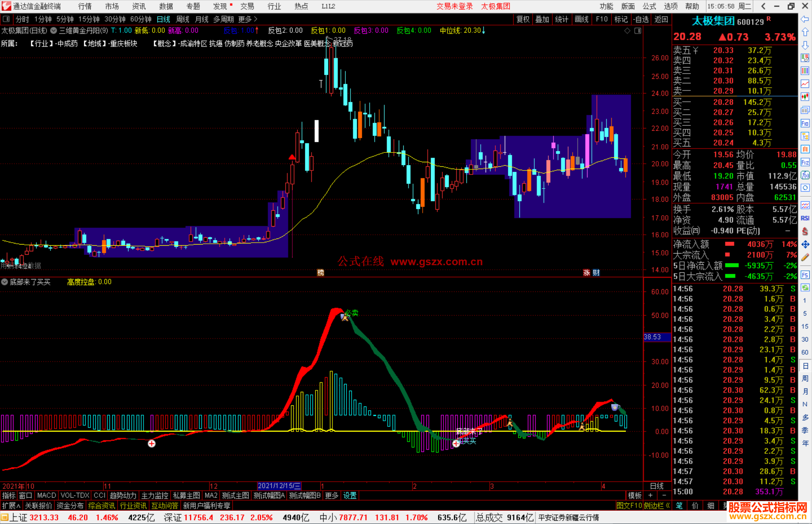Expand 更多 periods dropdown in top toolbar

click(x=247, y=19)
